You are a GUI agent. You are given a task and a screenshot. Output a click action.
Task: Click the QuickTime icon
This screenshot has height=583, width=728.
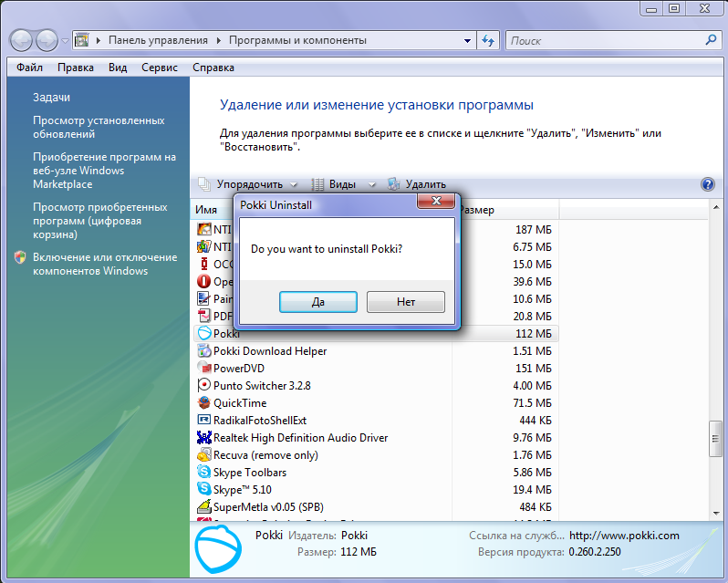[203, 402]
